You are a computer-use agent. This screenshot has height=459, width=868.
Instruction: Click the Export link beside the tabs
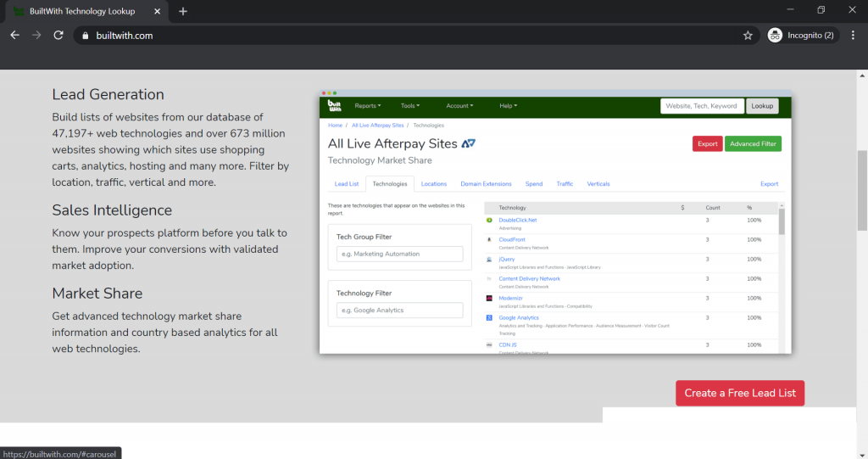[x=769, y=184]
